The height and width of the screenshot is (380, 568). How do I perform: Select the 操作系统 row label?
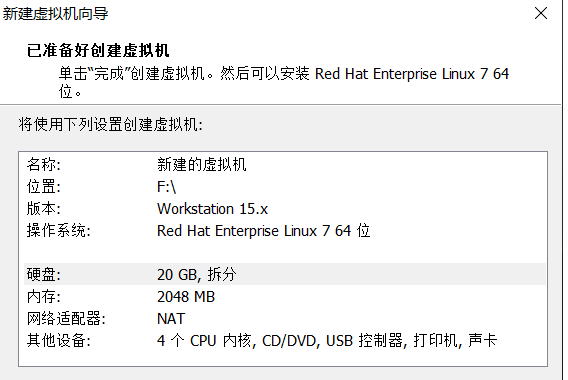click(x=58, y=231)
